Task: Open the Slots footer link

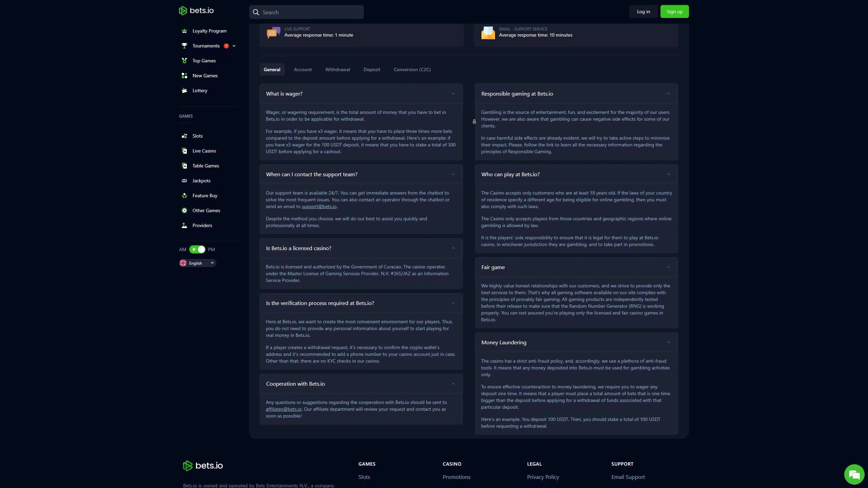Action: point(364,477)
